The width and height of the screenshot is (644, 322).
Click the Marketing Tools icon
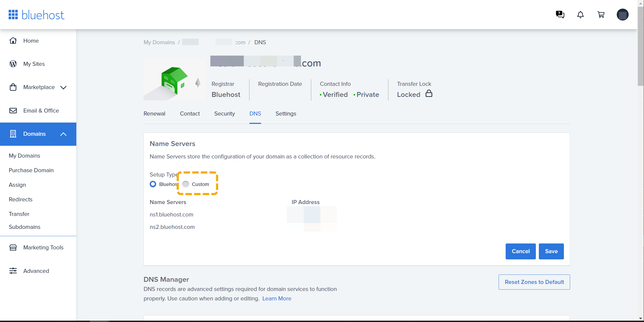pyautogui.click(x=13, y=248)
